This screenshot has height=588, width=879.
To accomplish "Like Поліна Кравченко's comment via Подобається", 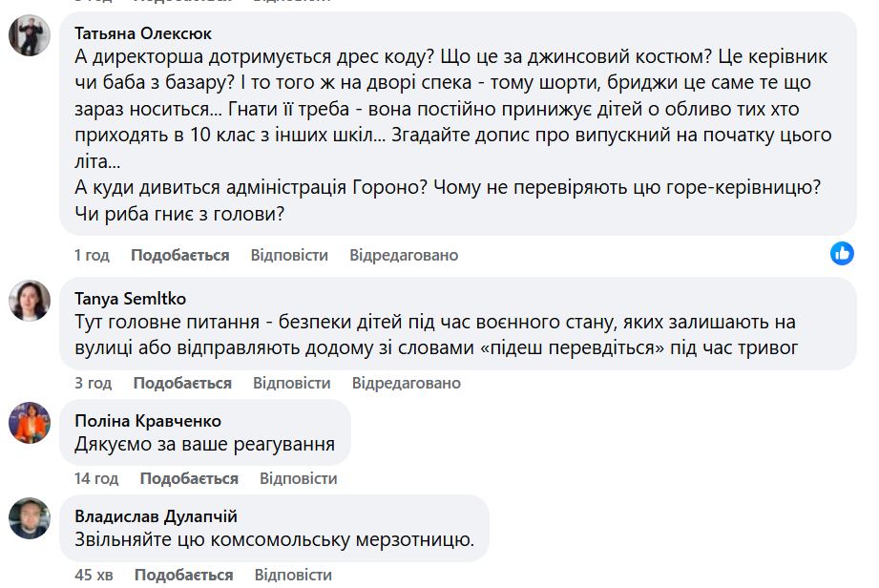I will (x=189, y=478).
